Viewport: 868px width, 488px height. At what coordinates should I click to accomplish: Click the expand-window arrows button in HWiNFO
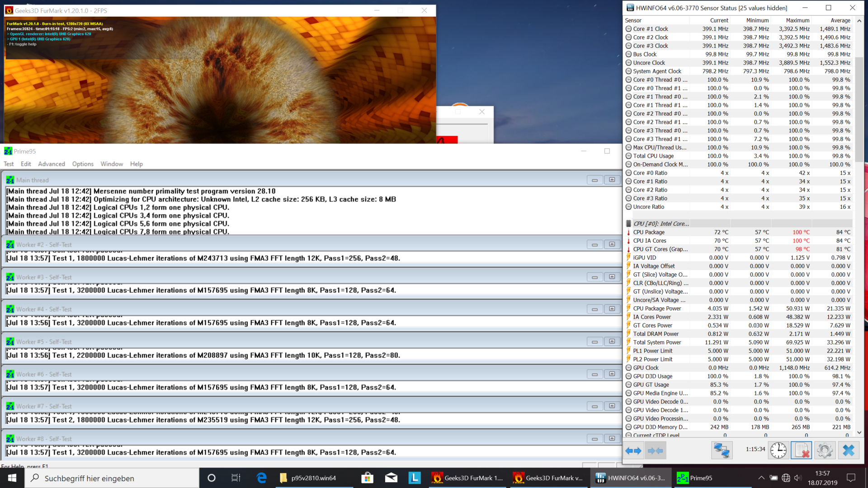click(x=633, y=450)
